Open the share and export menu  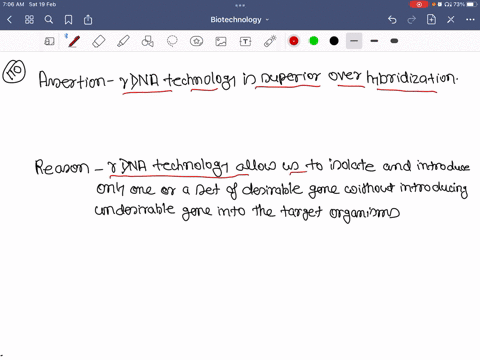click(88, 19)
